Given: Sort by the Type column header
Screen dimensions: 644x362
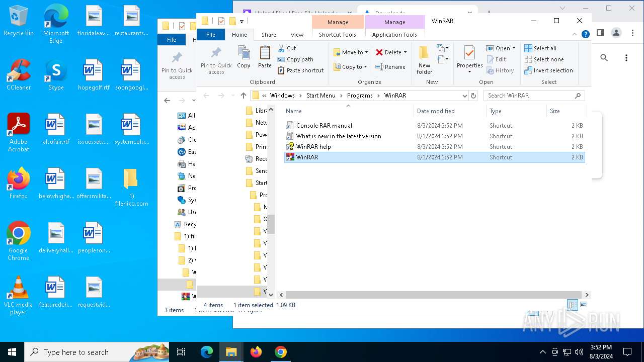Looking at the screenshot, I should point(516,111).
